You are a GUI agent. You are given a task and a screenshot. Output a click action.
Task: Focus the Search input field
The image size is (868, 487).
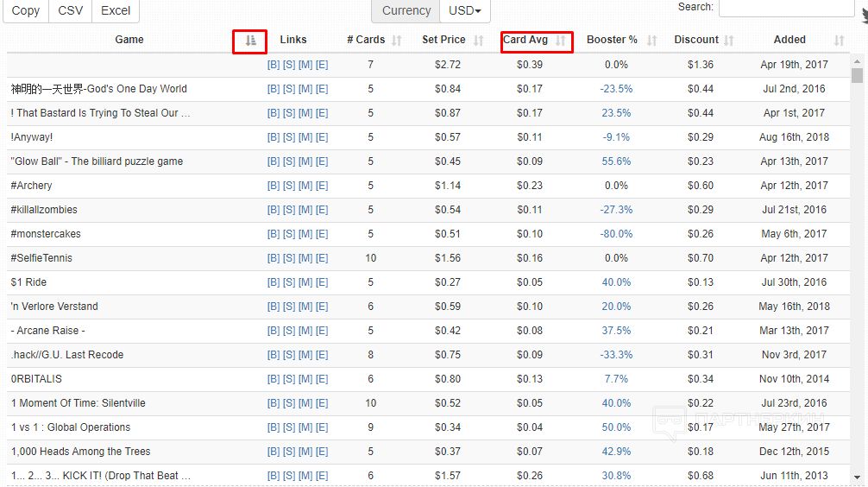click(x=786, y=8)
